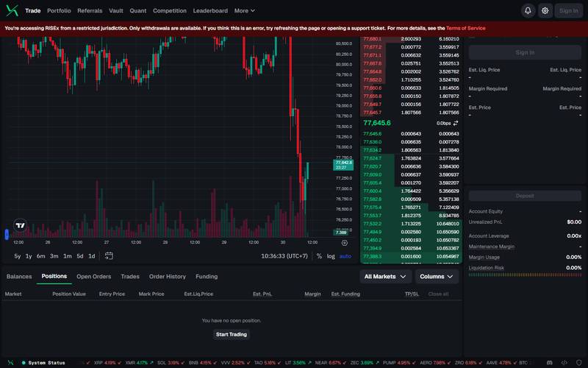Open the settings gear in the header
This screenshot has height=368, width=588.
coord(545,10)
